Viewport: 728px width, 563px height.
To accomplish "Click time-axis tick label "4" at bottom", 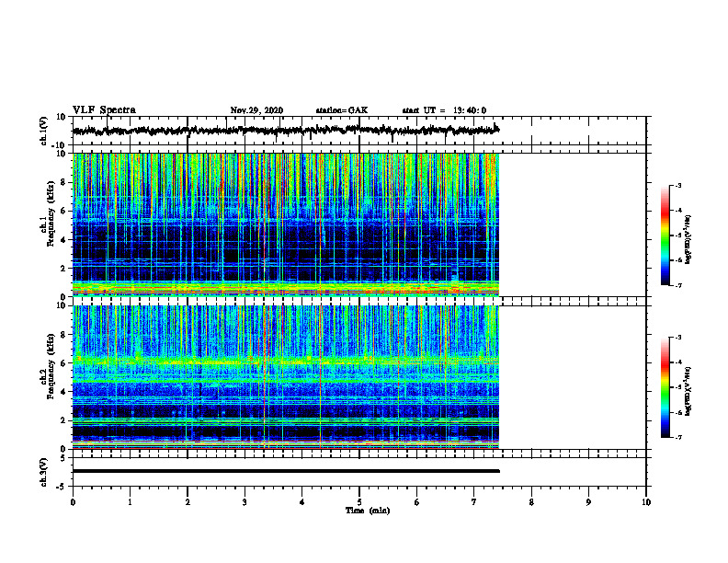I will pos(302,502).
